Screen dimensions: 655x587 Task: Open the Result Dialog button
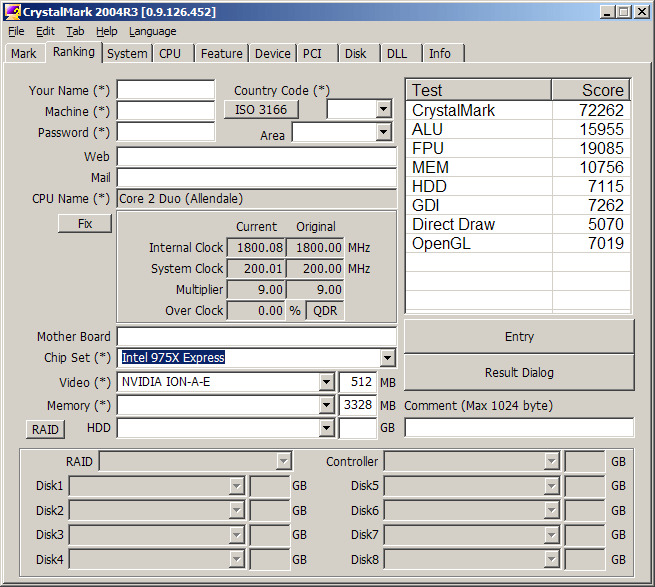click(519, 372)
